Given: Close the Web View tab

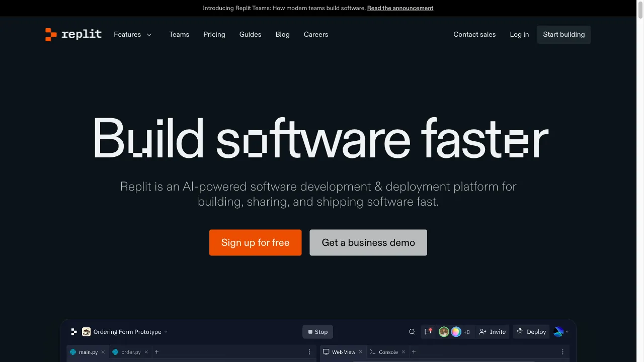Looking at the screenshot, I should click(360, 352).
